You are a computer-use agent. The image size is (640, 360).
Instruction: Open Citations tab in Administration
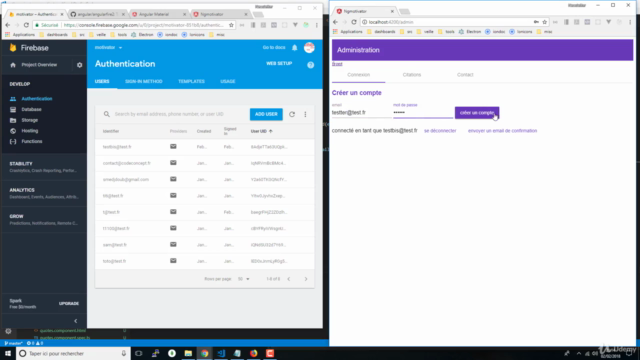point(411,75)
